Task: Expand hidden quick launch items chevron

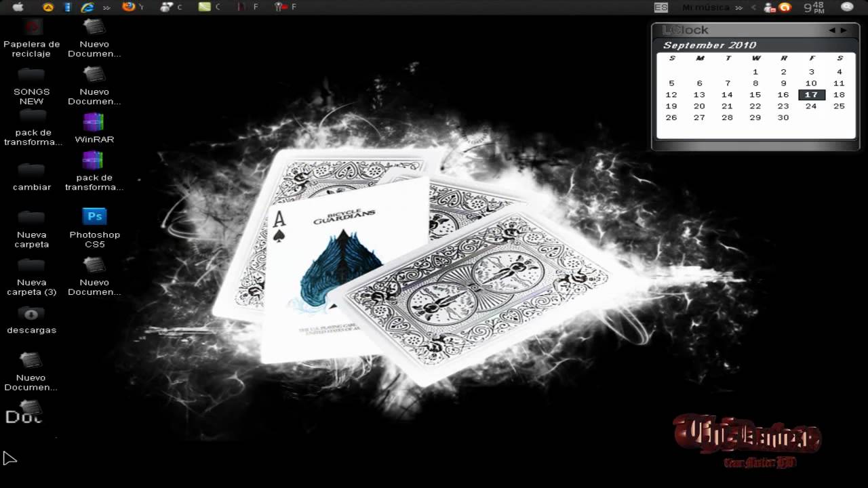Action: tap(106, 7)
